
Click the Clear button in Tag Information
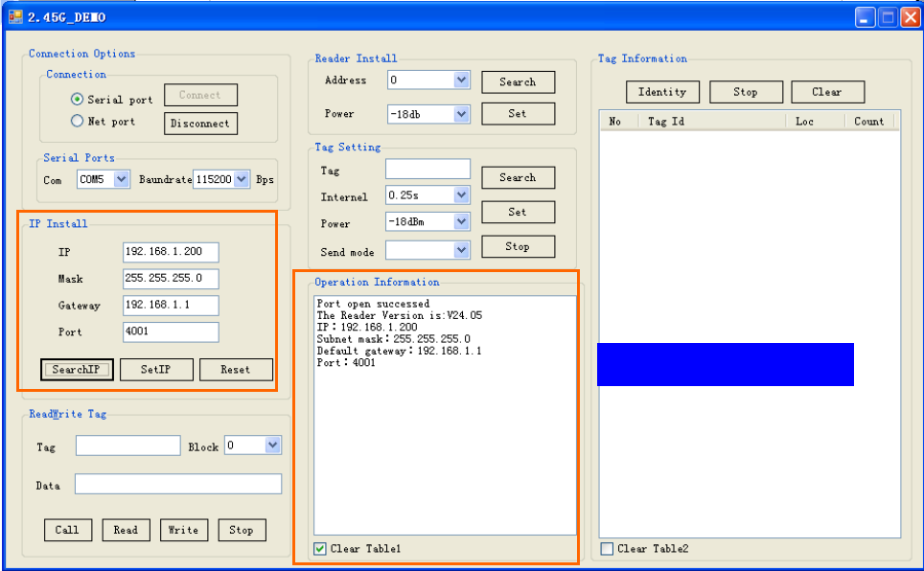point(827,92)
